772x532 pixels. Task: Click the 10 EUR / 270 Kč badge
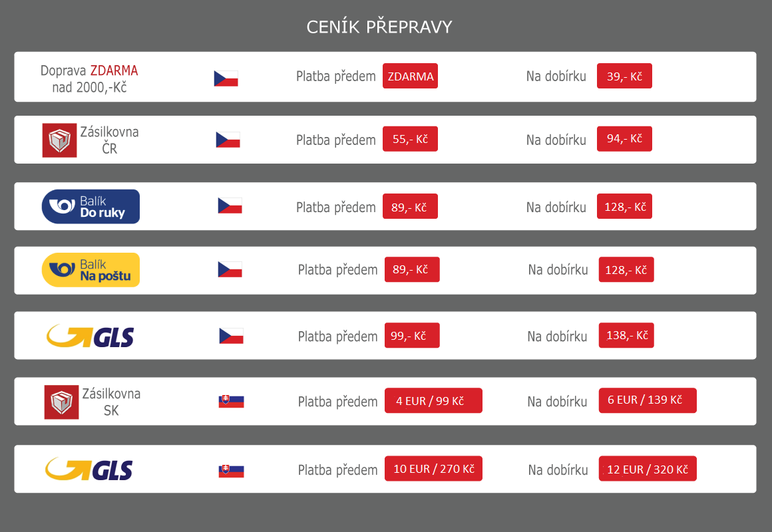tap(433, 469)
